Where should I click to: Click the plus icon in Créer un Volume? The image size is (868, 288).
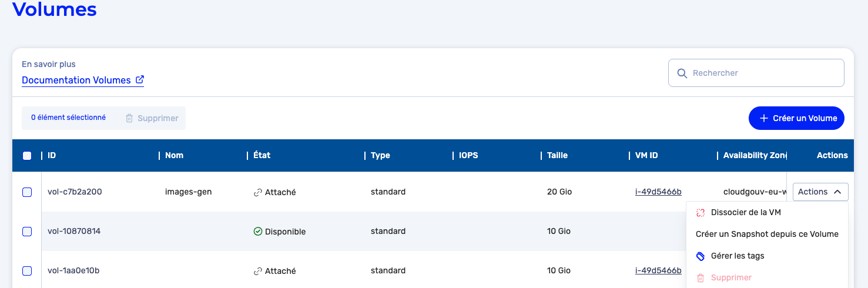tap(763, 118)
